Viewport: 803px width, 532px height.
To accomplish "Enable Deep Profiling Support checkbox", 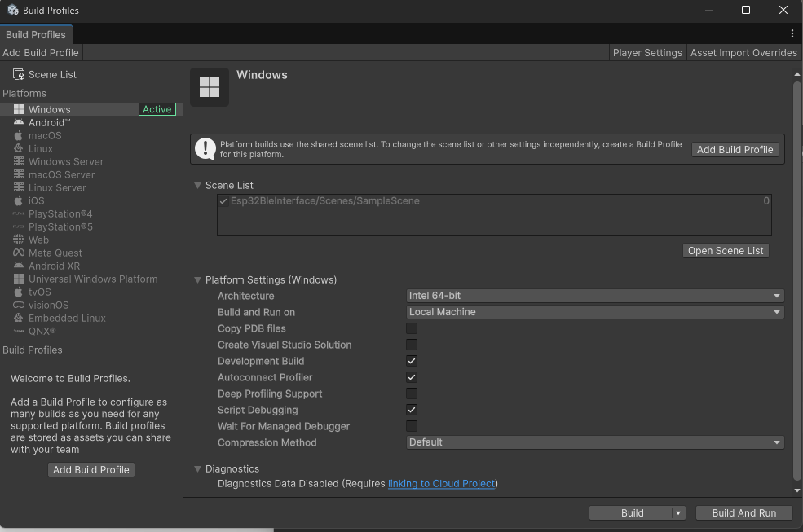I will click(x=412, y=394).
